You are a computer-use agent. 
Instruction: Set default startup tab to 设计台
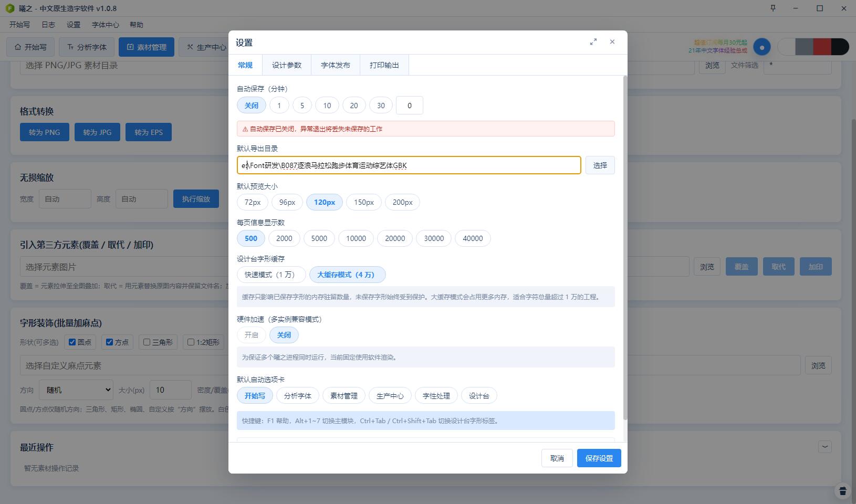click(479, 396)
